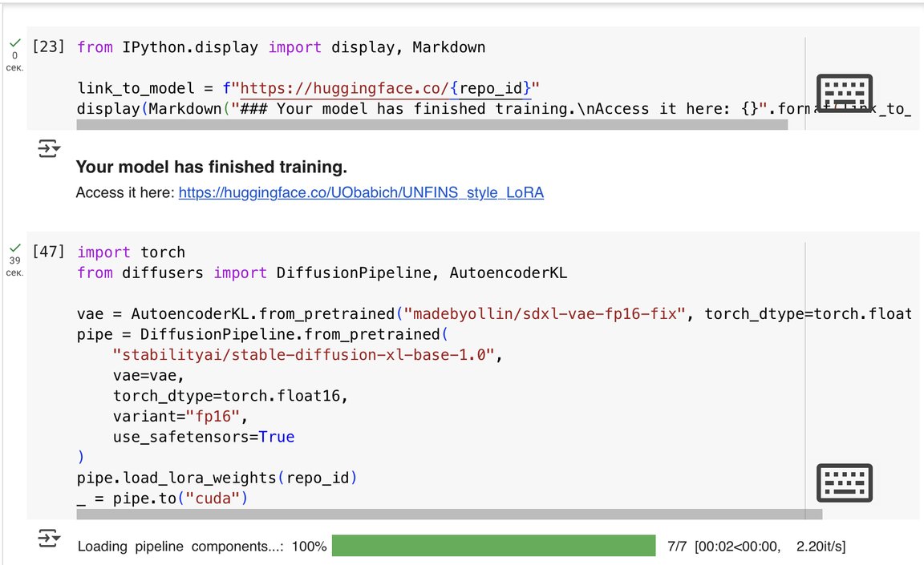This screenshot has width=924, height=565.
Task: Place cursor on the "import torch" line
Action: [131, 252]
